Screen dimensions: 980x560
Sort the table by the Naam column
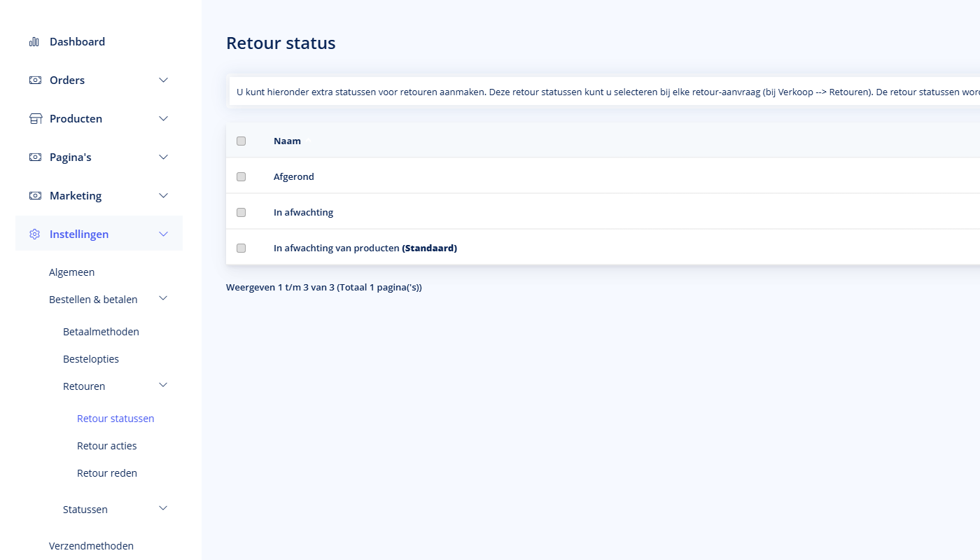click(287, 141)
